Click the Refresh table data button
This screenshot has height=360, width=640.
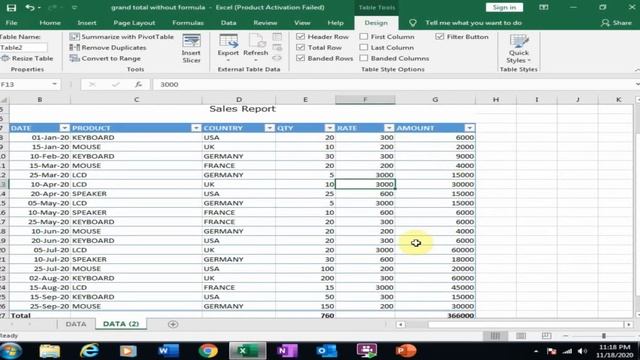(256, 48)
